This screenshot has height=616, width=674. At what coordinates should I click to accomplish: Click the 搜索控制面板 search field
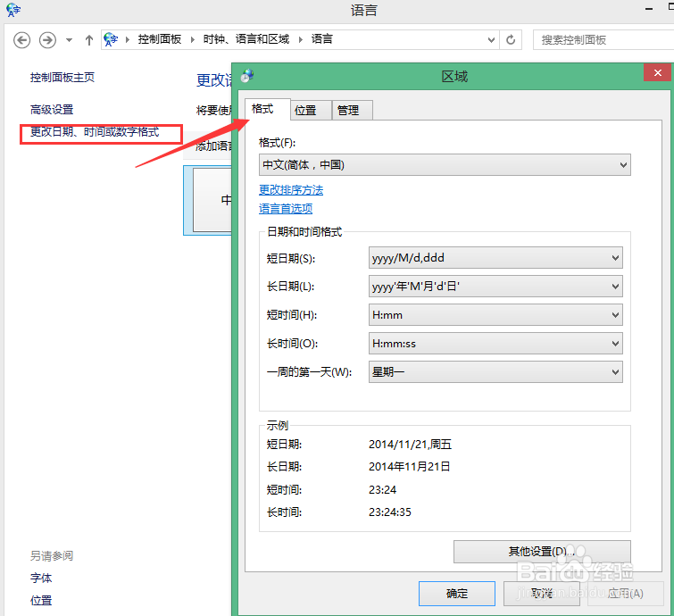pyautogui.click(x=603, y=40)
